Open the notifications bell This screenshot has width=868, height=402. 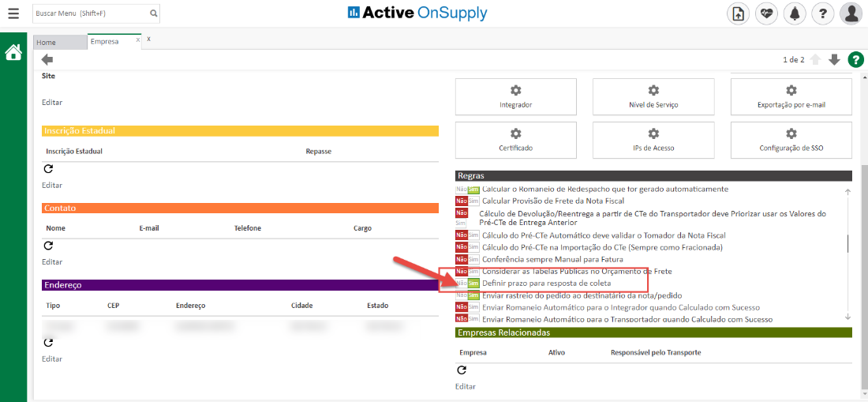point(795,13)
